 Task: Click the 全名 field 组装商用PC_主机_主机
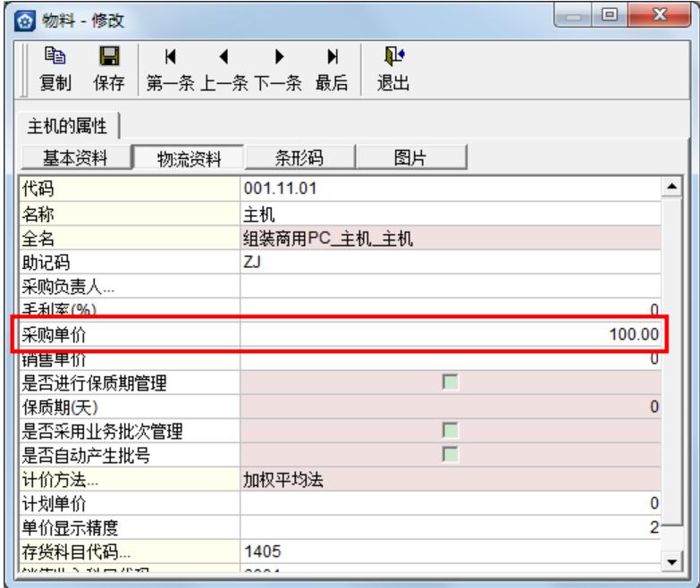pos(451,238)
